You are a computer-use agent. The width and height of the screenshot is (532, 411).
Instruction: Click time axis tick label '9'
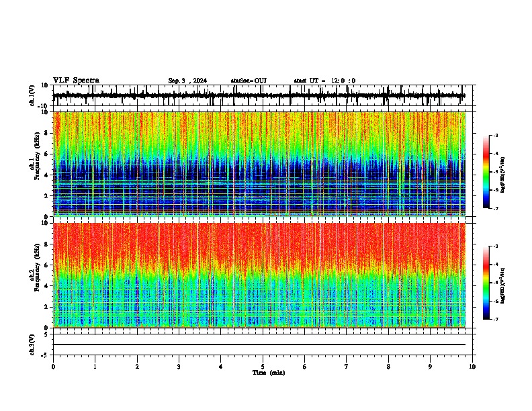click(430, 367)
